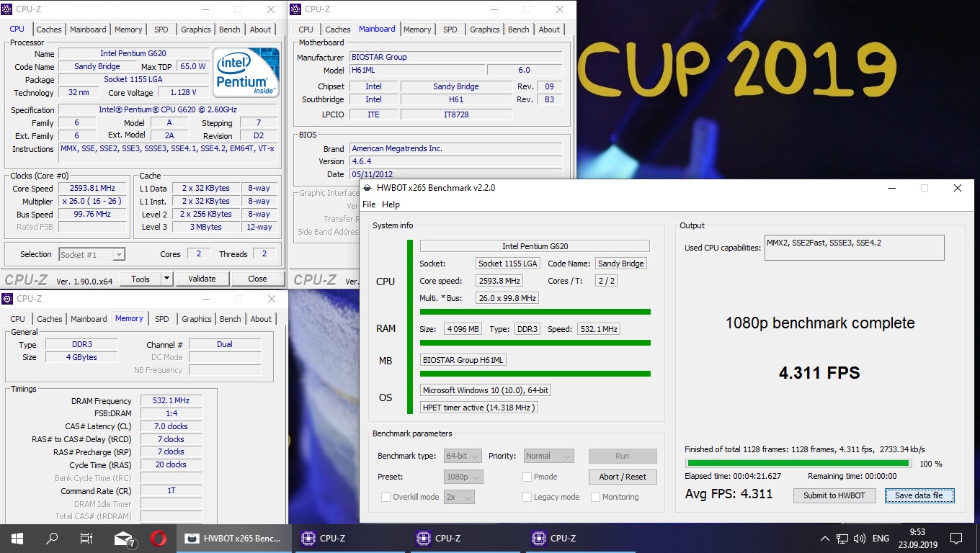Click CPU-Z Mainboard window title icon

295,9
